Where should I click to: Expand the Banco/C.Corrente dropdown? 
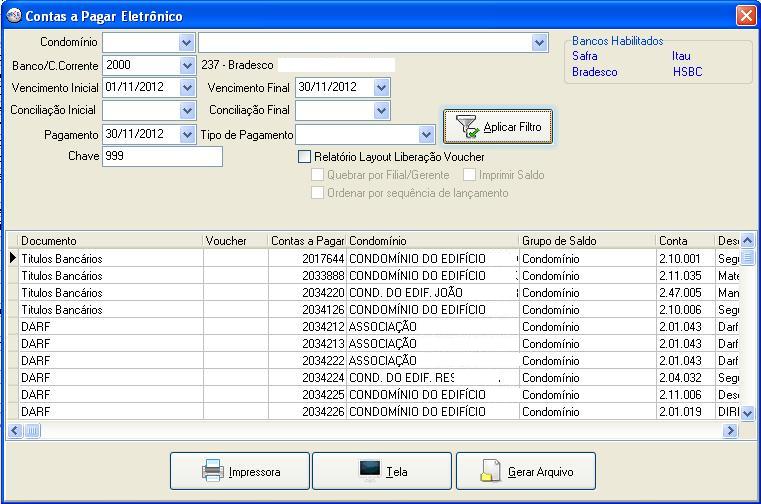[x=186, y=65]
